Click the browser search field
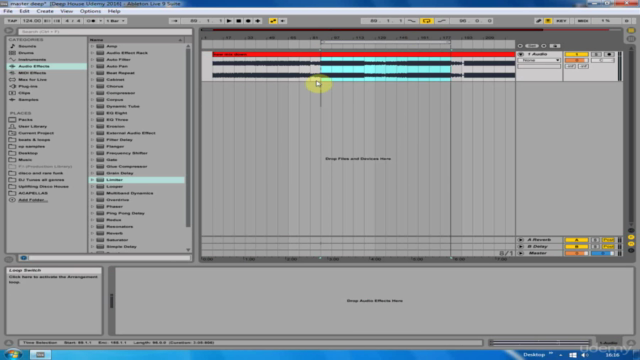The height and width of the screenshot is (360, 640). point(105,31)
